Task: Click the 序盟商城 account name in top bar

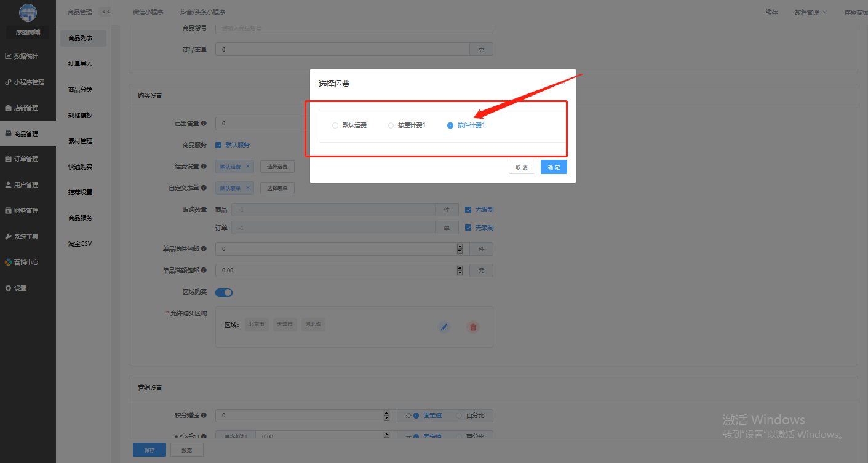Action: [x=856, y=12]
